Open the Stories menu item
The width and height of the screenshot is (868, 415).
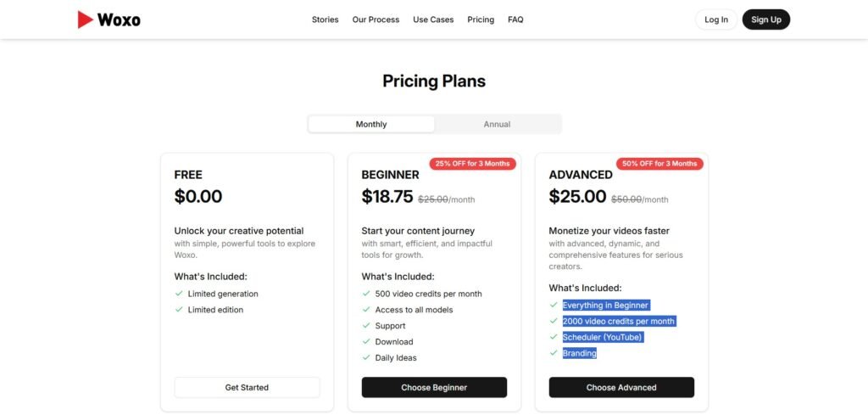(325, 20)
